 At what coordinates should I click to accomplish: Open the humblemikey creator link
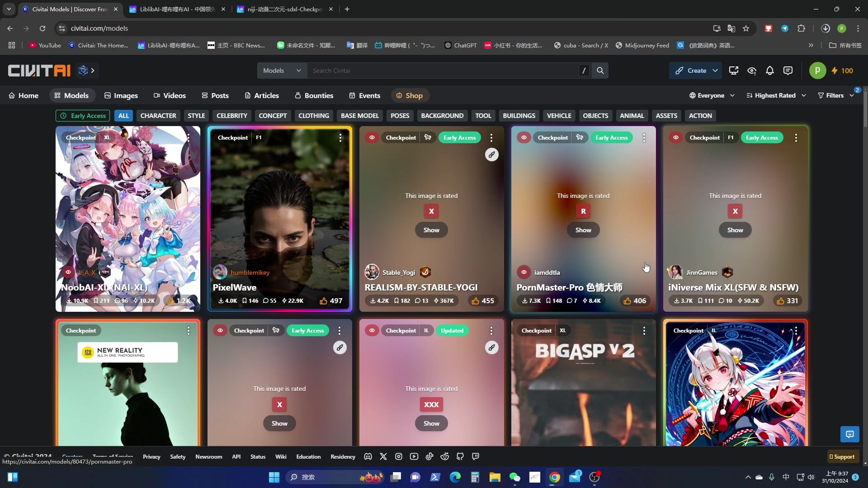[250, 272]
